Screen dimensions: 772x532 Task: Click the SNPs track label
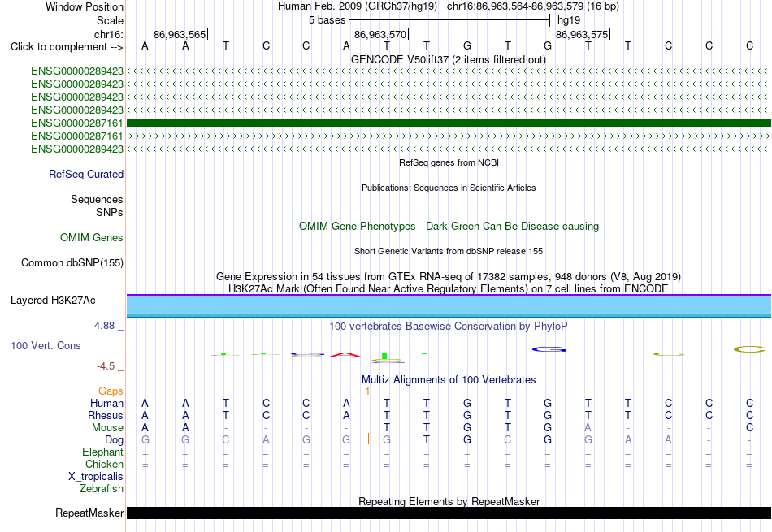[x=110, y=212]
